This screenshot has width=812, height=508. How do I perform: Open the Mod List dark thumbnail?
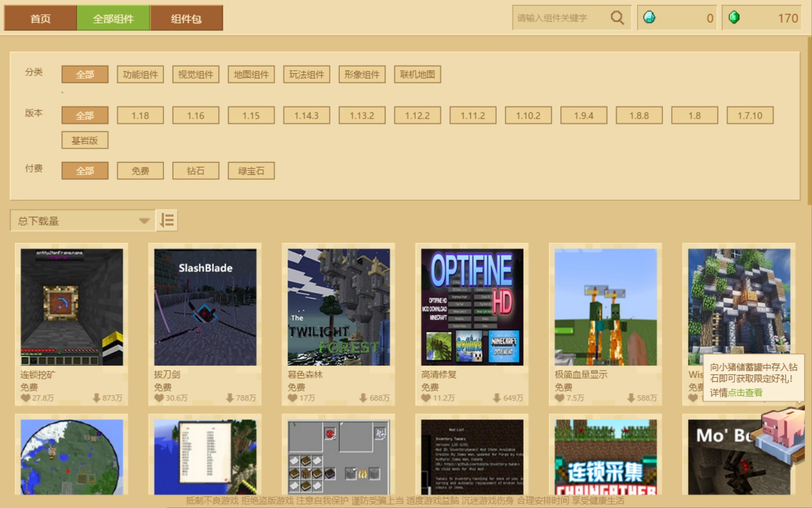pyautogui.click(x=472, y=457)
